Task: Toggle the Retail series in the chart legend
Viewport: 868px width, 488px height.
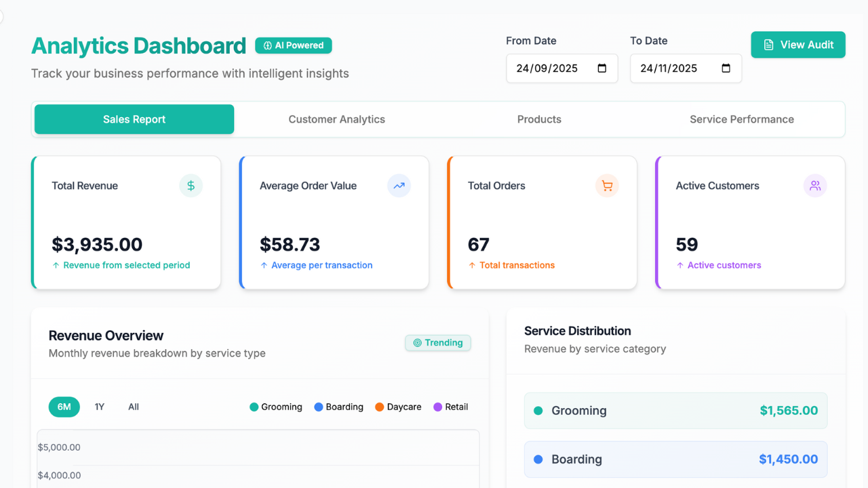Action: click(451, 407)
